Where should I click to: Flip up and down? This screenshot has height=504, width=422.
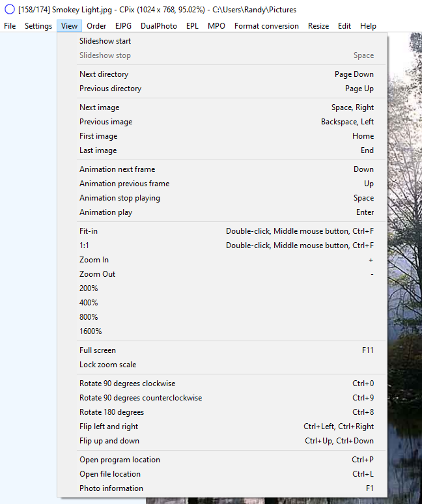(222, 441)
